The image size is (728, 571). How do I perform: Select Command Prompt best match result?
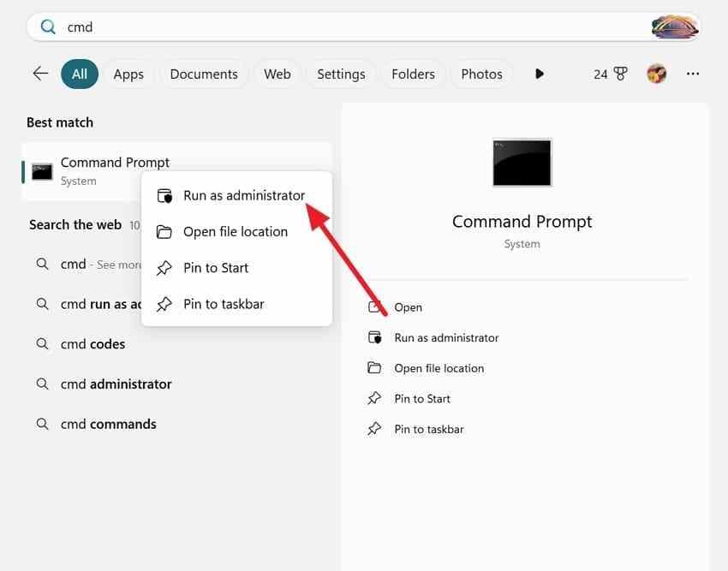point(176,171)
